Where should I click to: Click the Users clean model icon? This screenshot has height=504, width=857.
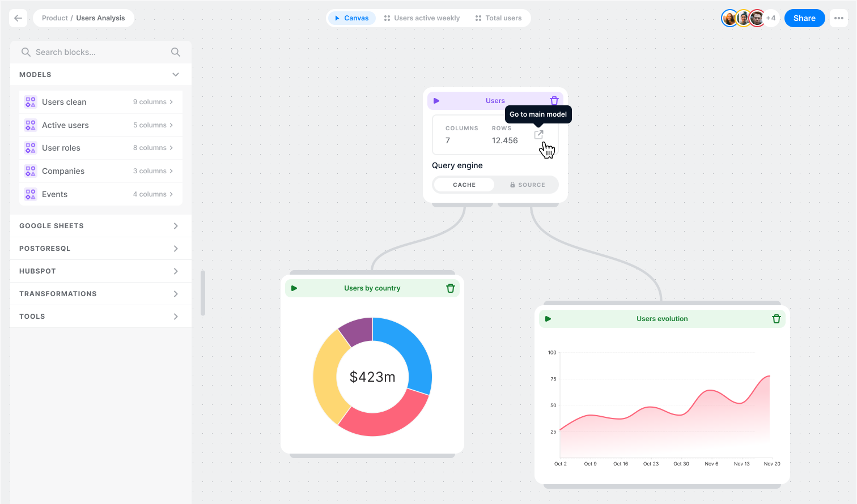[x=31, y=102]
